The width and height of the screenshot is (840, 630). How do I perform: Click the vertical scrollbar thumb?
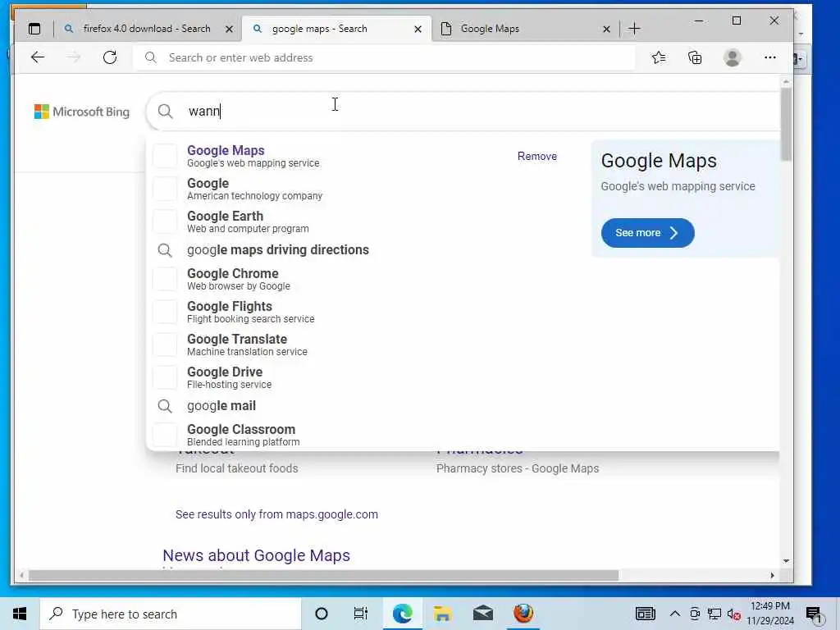pos(786,125)
